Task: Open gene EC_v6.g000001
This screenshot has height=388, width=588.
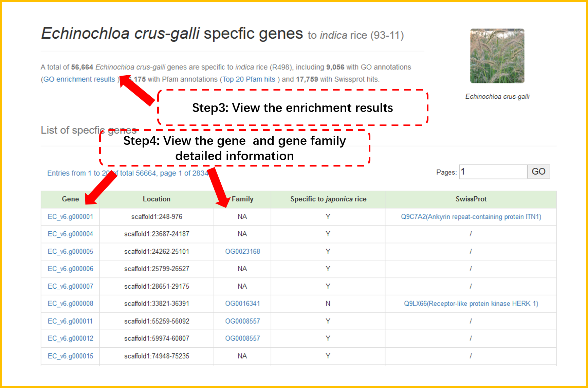Action: [x=70, y=217]
